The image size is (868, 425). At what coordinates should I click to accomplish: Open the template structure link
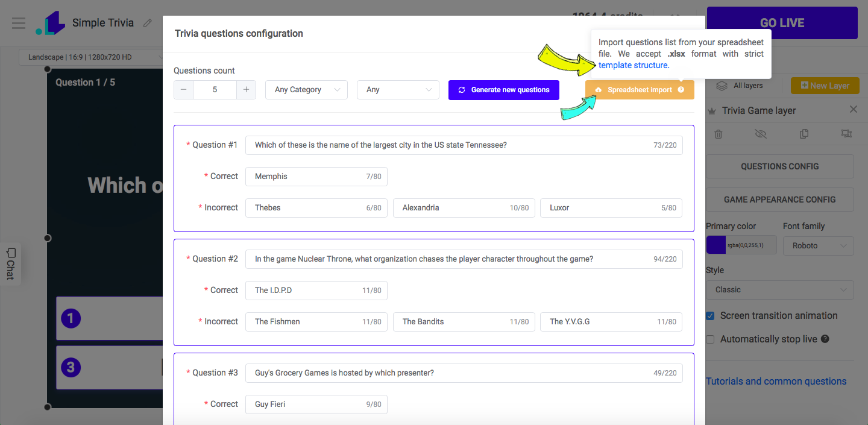click(x=633, y=65)
